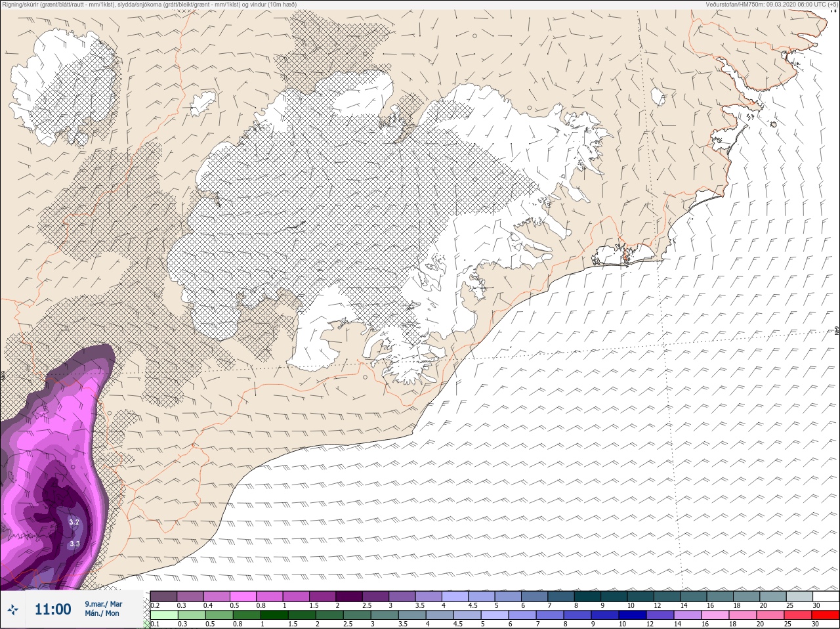840x629 pixels.
Task: Click the '0.4' label on upper legend
Action: (x=208, y=605)
